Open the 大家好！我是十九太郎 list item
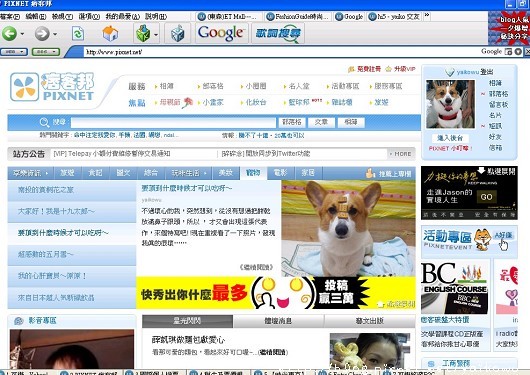This screenshot has height=375, width=530. [72, 212]
